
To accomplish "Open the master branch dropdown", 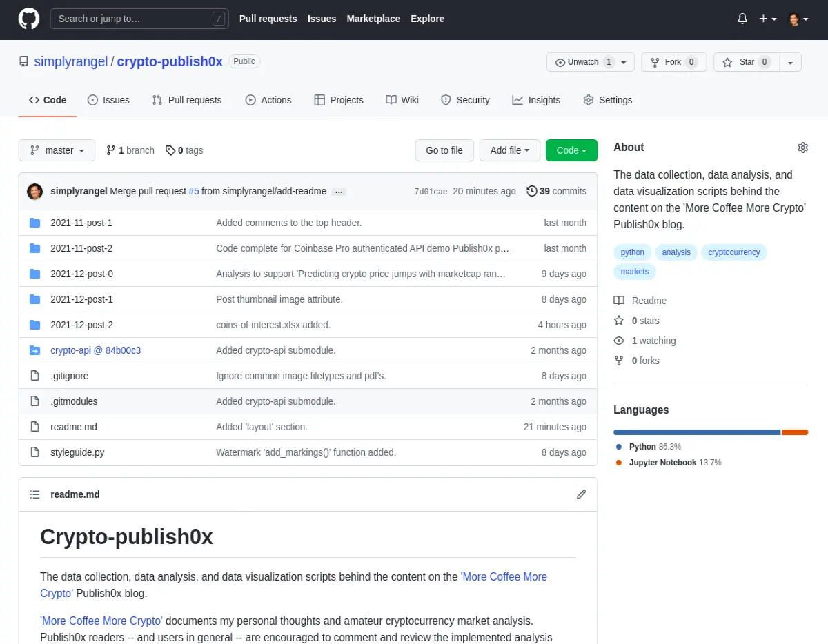I will click(x=57, y=150).
